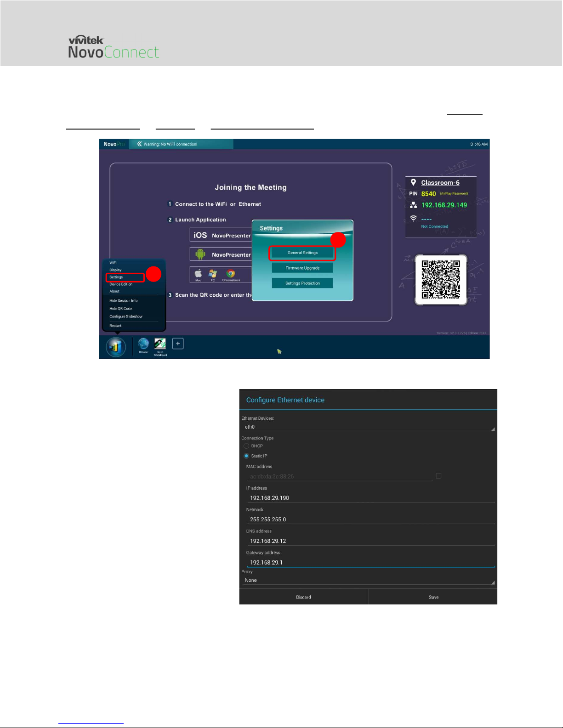This screenshot has height=728, width=563.
Task: Launch the Browser app icon
Action: tap(143, 344)
